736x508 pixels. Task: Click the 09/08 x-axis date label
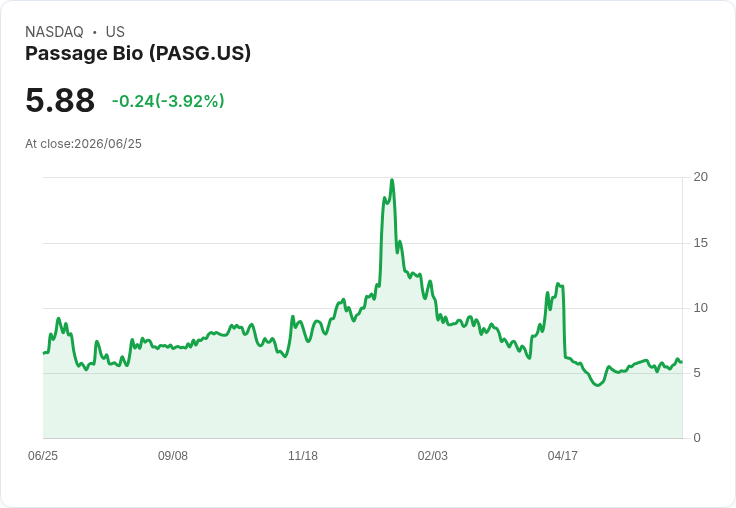click(173, 455)
